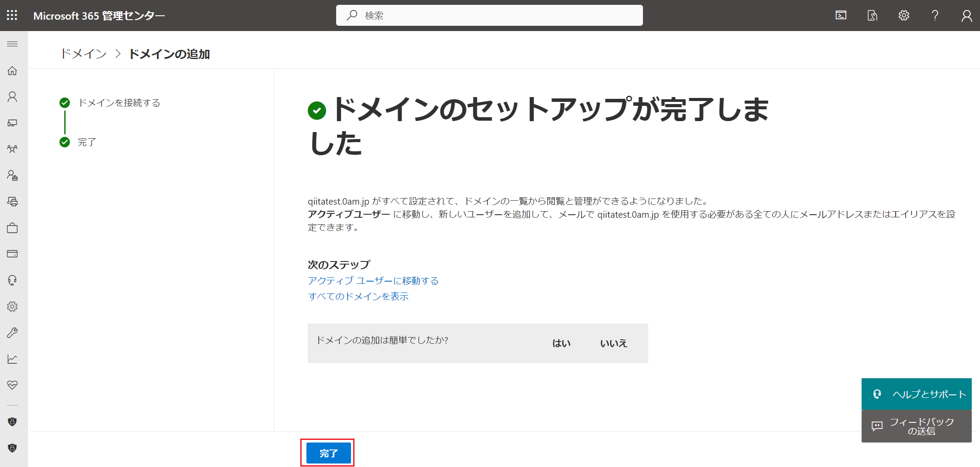
Task: Open Settings gear icon in sidebar
Action: pyautogui.click(x=12, y=307)
